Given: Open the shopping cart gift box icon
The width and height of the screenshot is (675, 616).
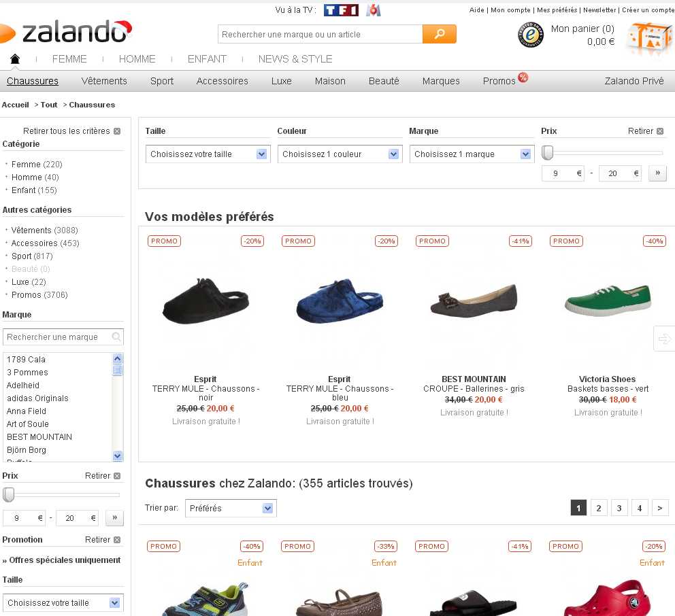Looking at the screenshot, I should tap(648, 38).
